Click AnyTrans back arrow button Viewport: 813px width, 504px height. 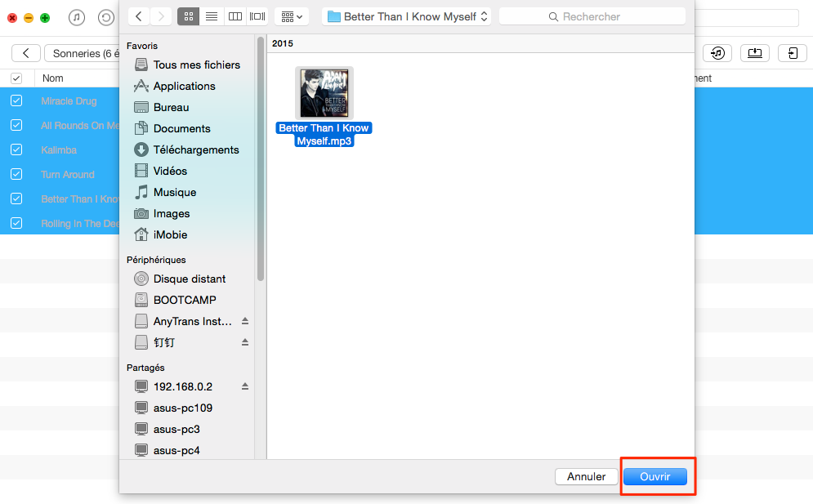[26, 53]
